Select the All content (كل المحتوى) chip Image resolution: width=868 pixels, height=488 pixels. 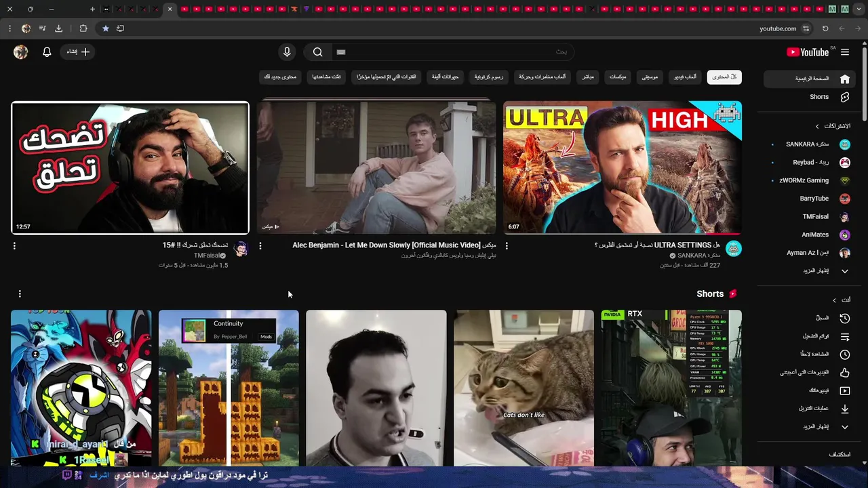pos(724,77)
